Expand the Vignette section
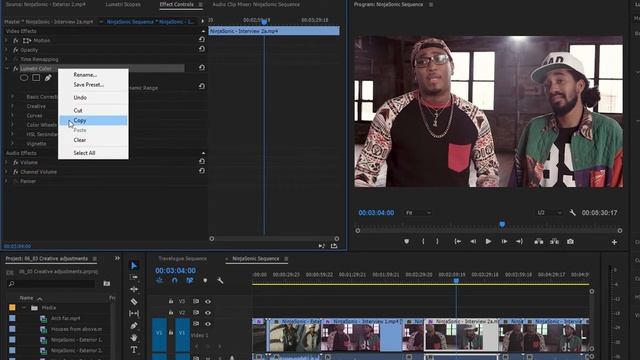The image size is (640, 360). click(12, 144)
